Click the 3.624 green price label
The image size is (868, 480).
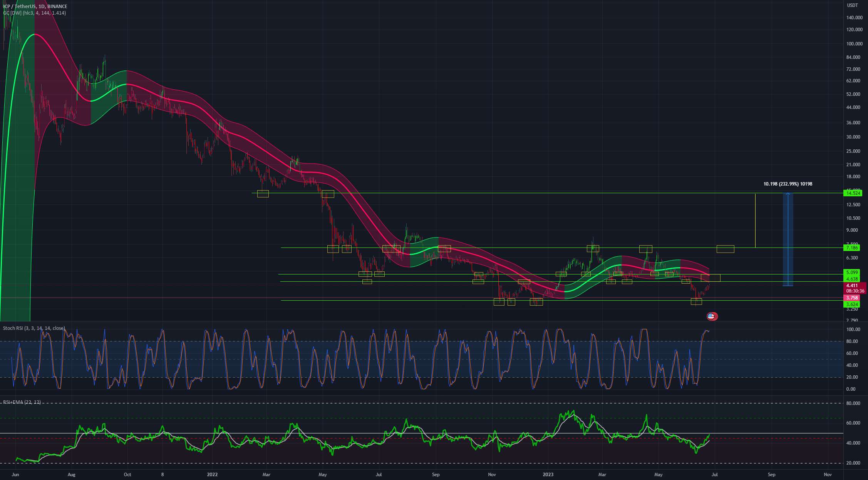pyautogui.click(x=851, y=304)
